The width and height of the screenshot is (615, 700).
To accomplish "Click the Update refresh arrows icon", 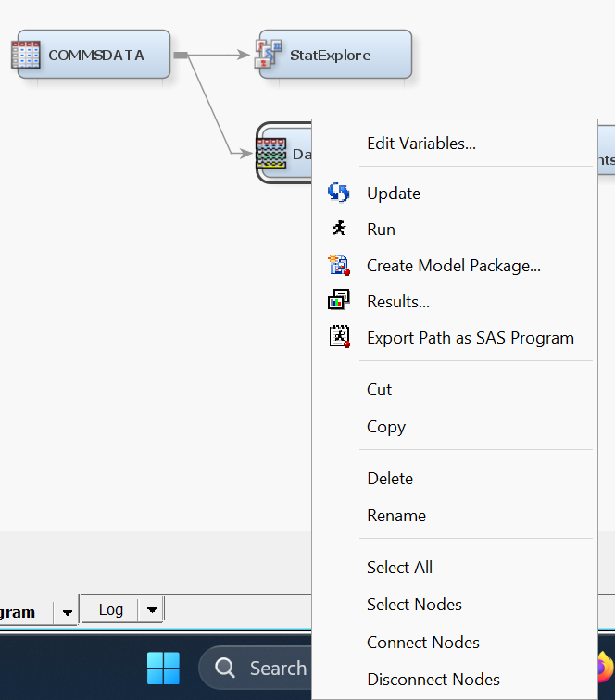I will (x=339, y=193).
